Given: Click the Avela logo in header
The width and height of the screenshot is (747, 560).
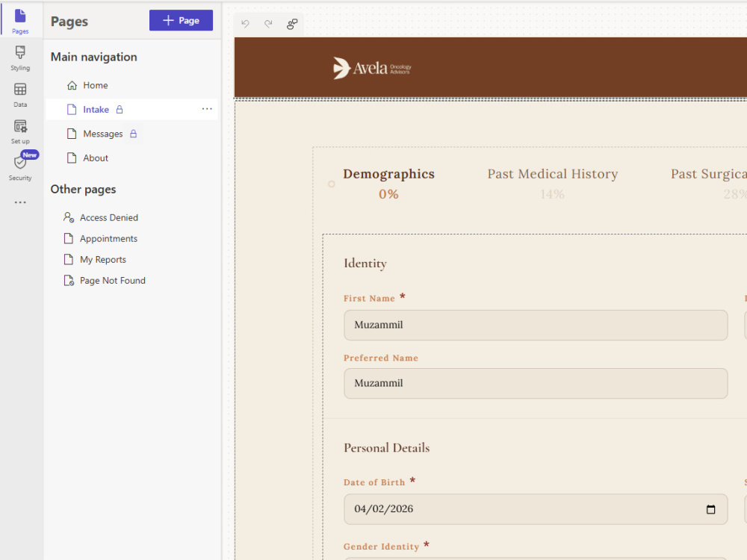Looking at the screenshot, I should tap(372, 68).
